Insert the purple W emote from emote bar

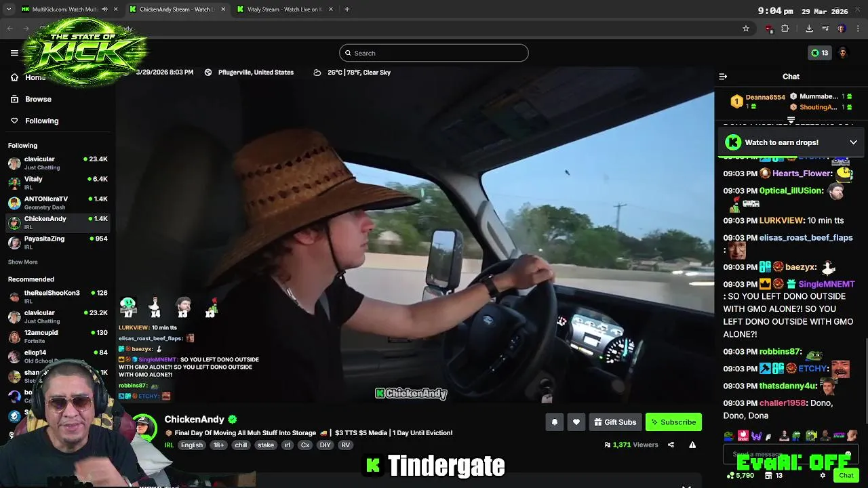coord(756,436)
